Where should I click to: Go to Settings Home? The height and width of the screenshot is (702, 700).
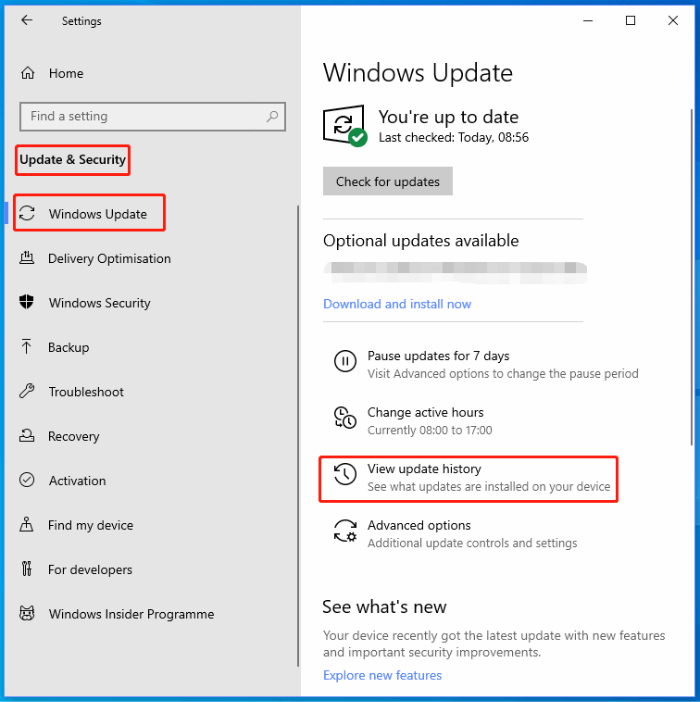(x=66, y=73)
